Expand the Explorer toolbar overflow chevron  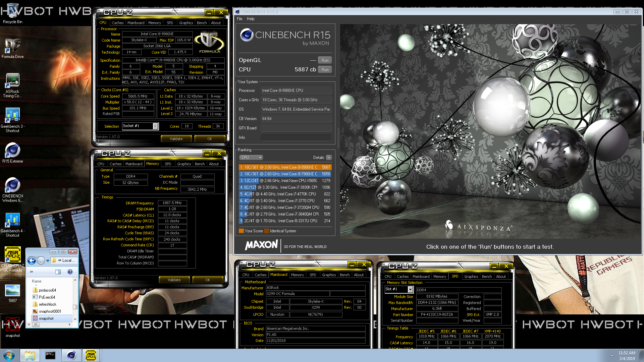tap(32, 272)
